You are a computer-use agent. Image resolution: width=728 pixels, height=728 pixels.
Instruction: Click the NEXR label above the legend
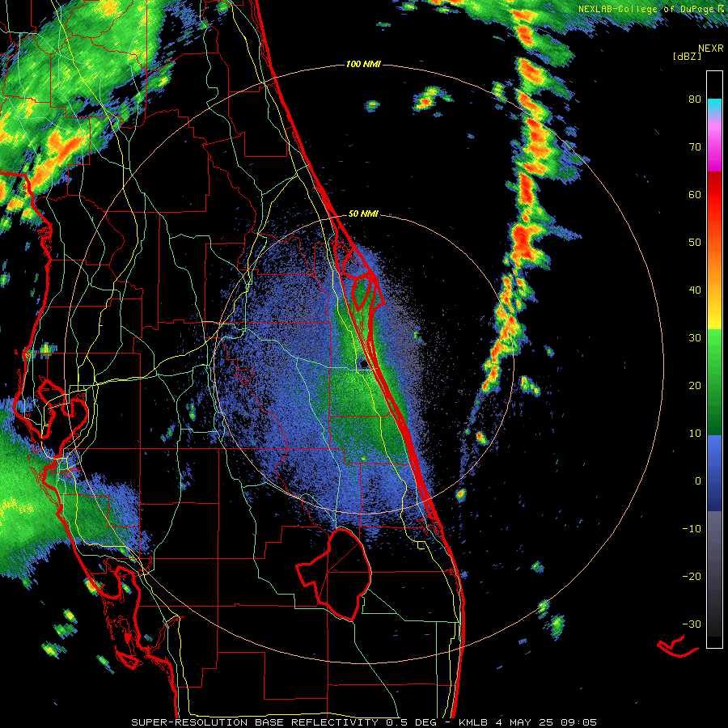[711, 49]
